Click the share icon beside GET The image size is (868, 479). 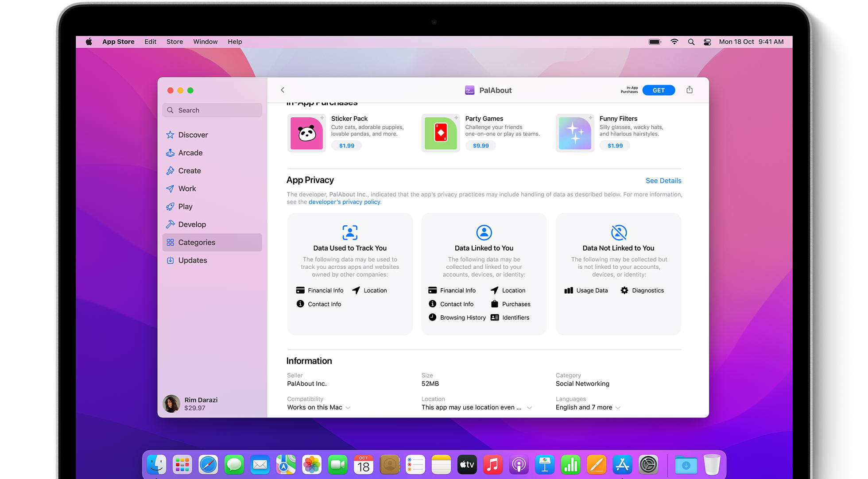(690, 90)
